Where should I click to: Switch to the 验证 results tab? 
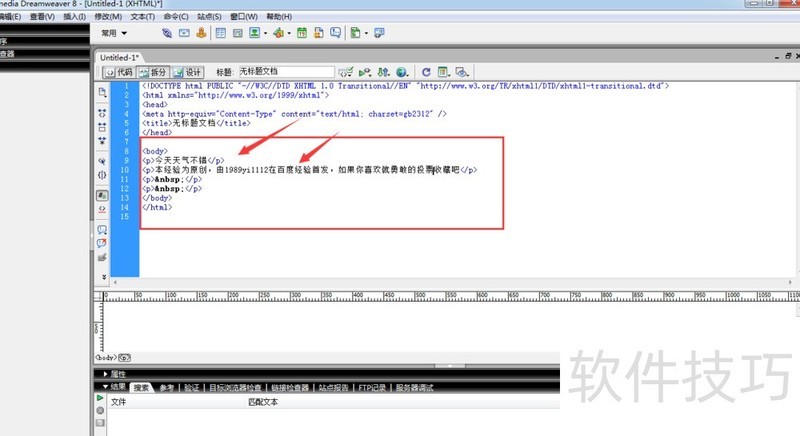click(191, 388)
